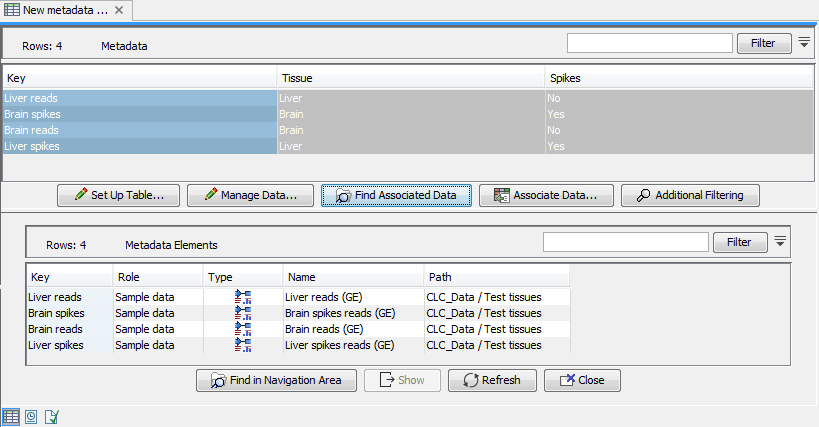Image resolution: width=819 pixels, height=427 pixels.
Task: Open the element info checkmark icon
Action: (51, 415)
